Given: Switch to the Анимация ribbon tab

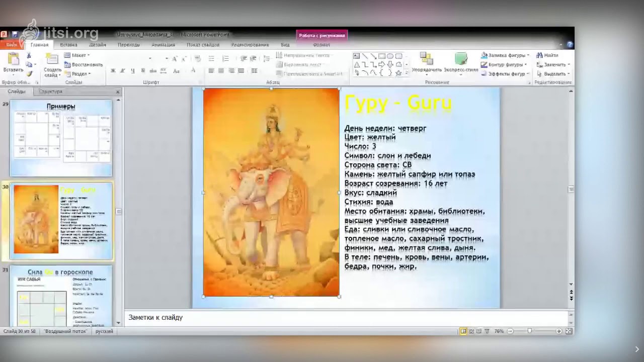Looking at the screenshot, I should (163, 45).
